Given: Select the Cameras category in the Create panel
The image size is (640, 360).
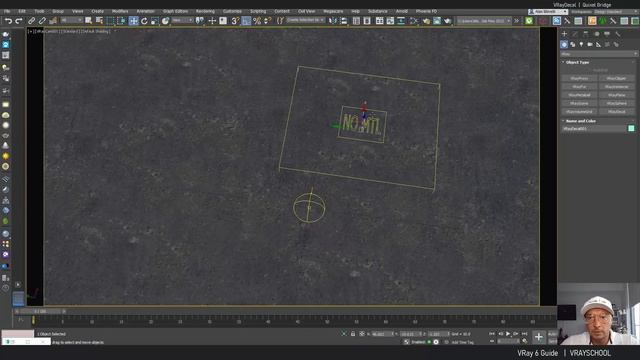Looking at the screenshot, I should point(590,44).
